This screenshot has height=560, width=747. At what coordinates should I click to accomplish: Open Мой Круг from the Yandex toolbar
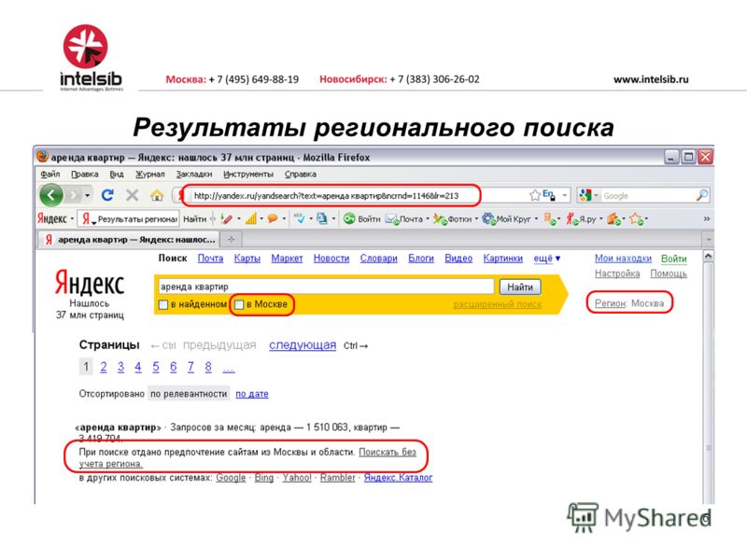coord(506,219)
